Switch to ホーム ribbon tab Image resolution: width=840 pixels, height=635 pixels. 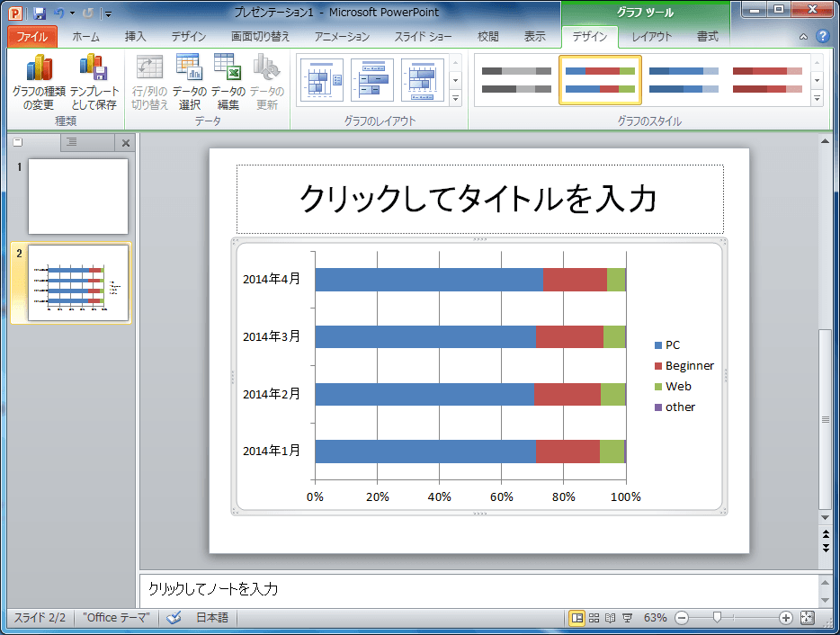click(85, 37)
